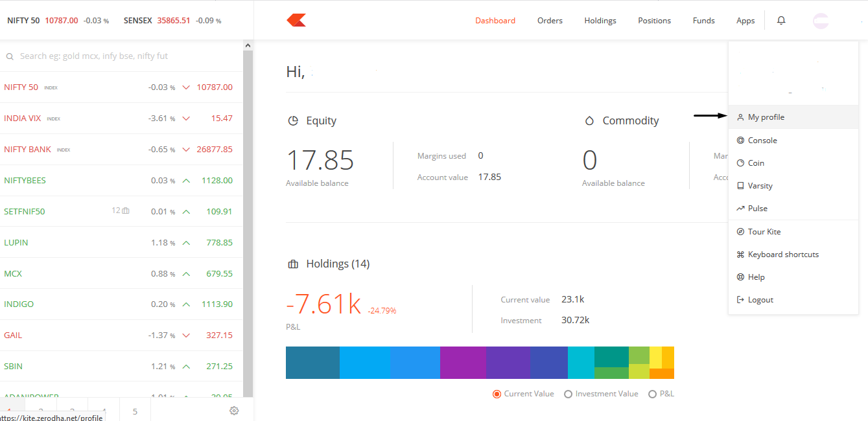Open the notifications bell icon
This screenshot has width=868, height=421.
(781, 20)
